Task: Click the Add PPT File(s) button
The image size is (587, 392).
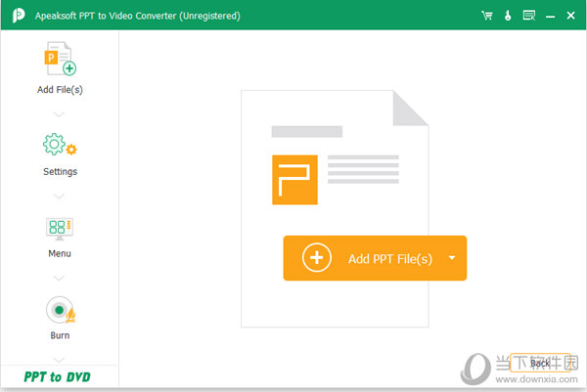Action: [x=375, y=258]
